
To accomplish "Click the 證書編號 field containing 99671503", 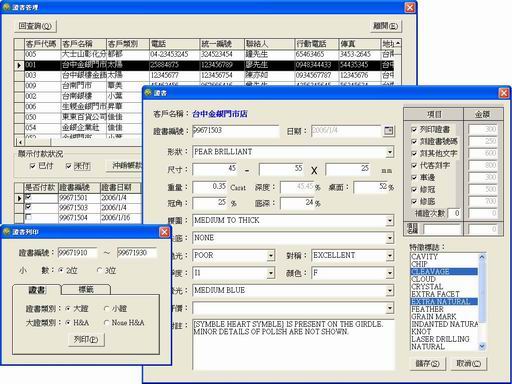I will [235, 131].
